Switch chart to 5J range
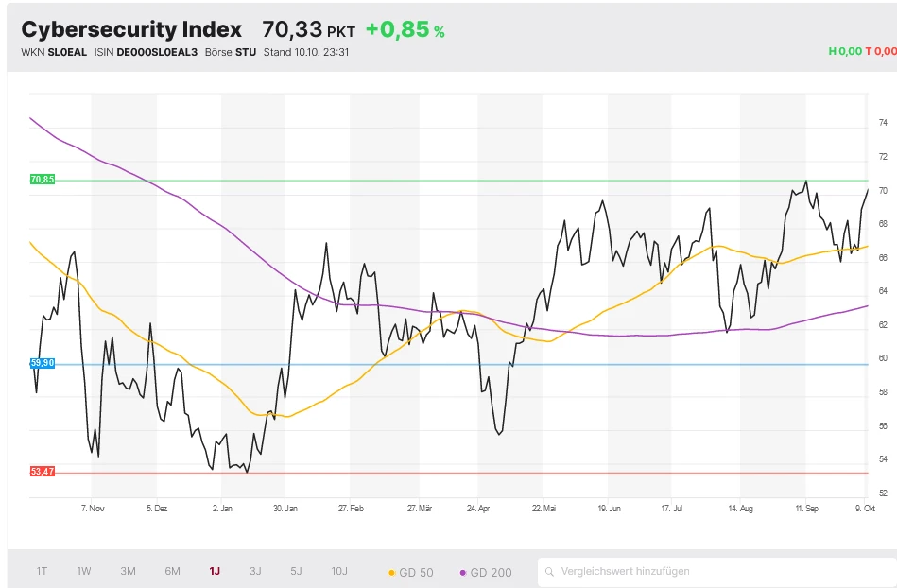This screenshot has height=588, width=897. (296, 571)
